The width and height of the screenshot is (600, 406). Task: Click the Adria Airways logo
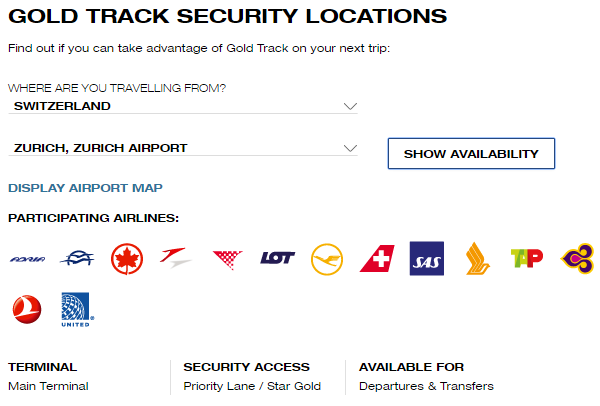click(x=27, y=259)
